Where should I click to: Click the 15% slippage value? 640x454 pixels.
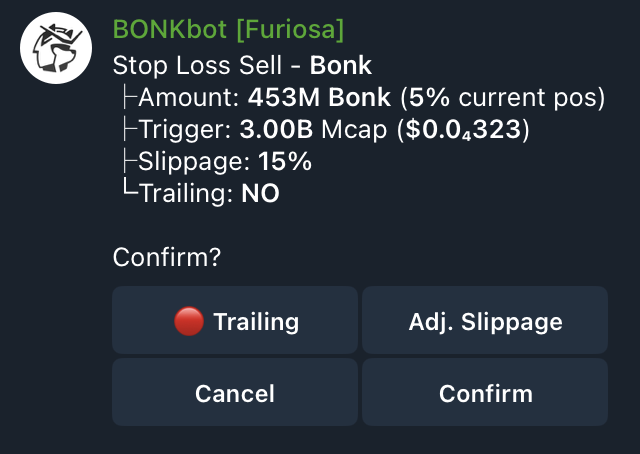point(285,162)
